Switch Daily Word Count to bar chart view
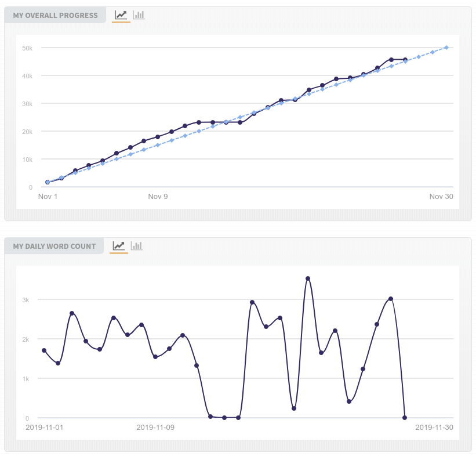 click(137, 246)
